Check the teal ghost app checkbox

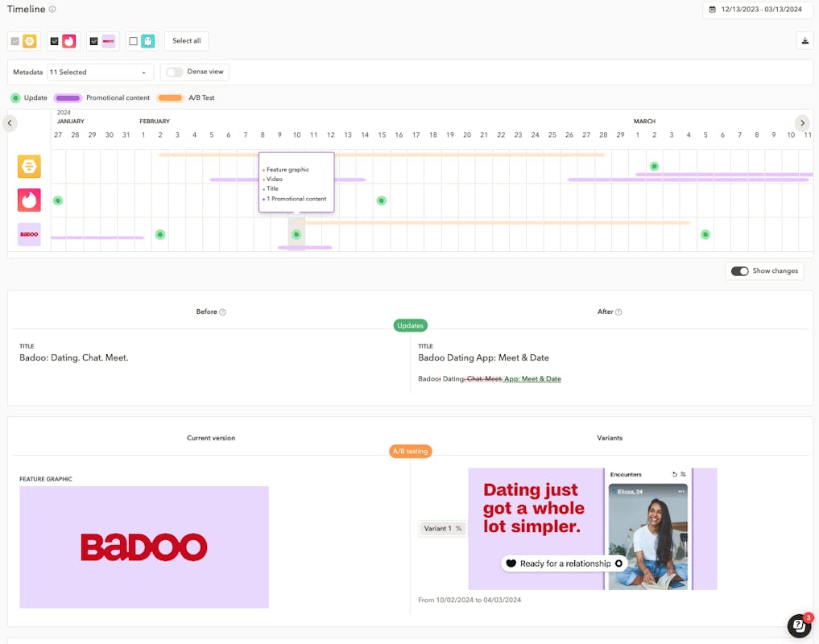tap(133, 41)
